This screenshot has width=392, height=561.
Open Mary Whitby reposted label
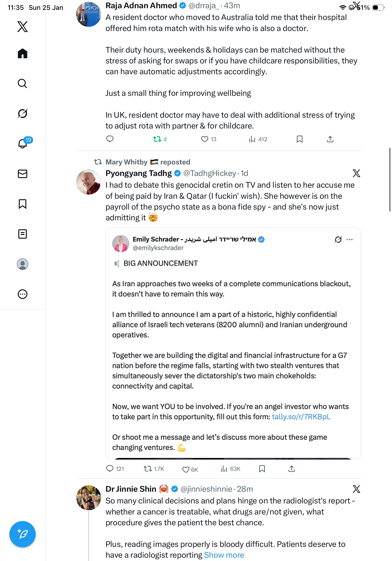tap(148, 162)
